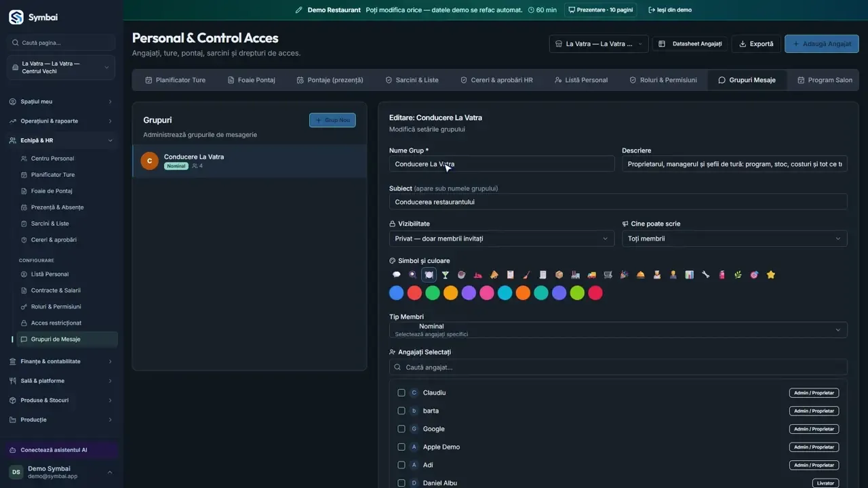Viewport: 868px width, 488px height.
Task: Click the Caută angajat search field
Action: point(618,367)
